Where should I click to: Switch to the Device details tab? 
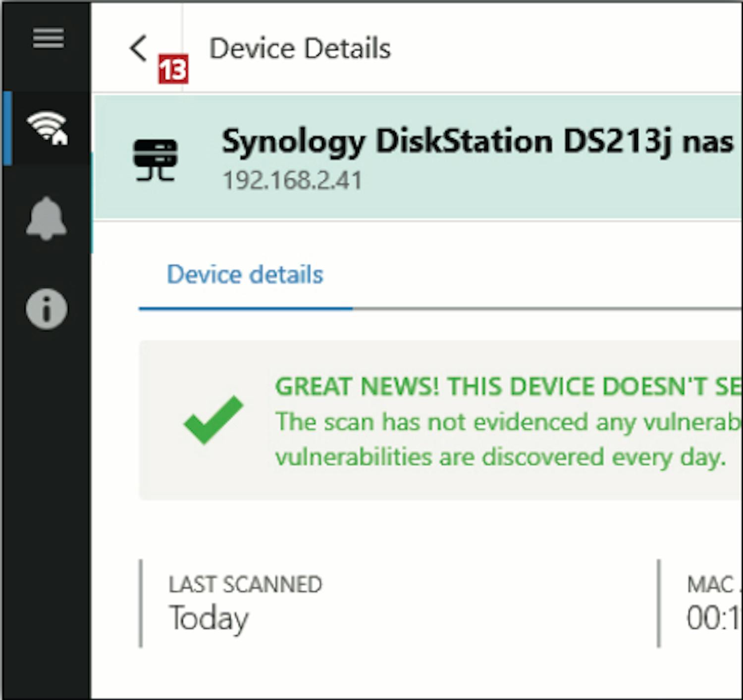pos(245,275)
